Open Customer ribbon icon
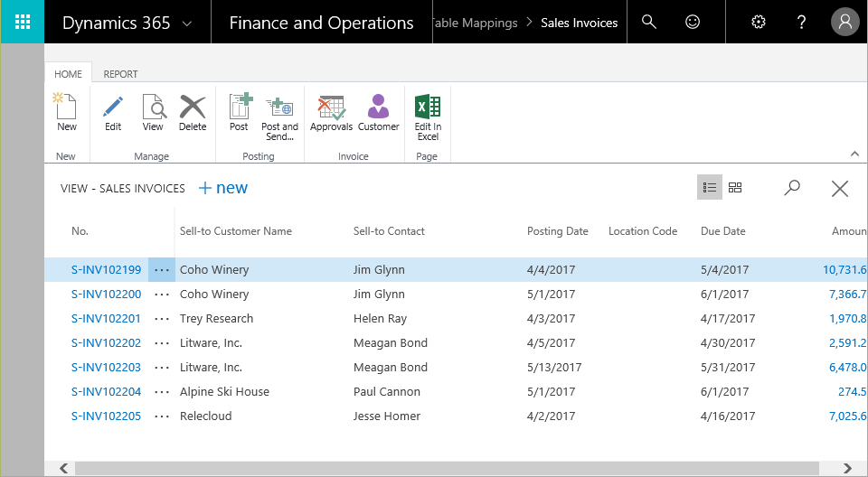Screen dimensions: 868x477 (x=379, y=112)
